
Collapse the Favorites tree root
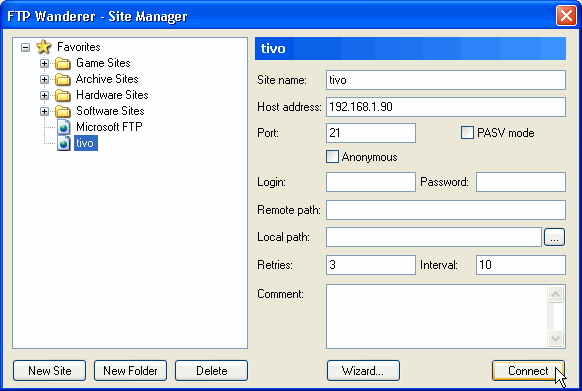click(x=25, y=47)
